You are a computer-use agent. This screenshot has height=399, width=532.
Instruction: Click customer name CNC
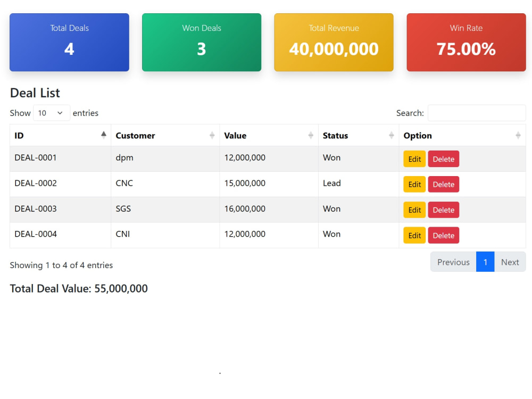click(124, 183)
